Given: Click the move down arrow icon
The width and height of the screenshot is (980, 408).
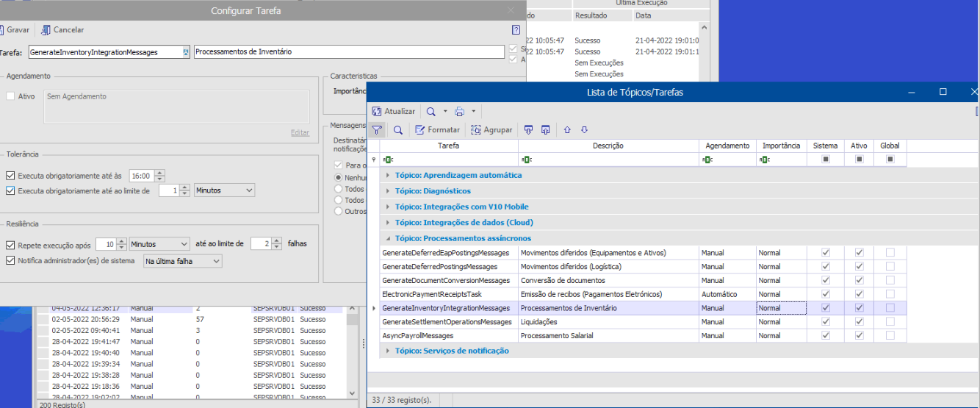Looking at the screenshot, I should click(x=584, y=130).
